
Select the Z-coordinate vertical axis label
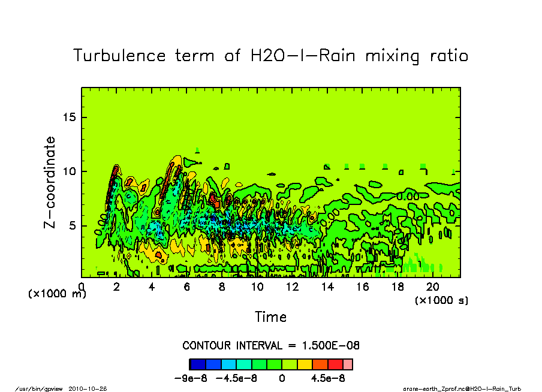pos(50,182)
